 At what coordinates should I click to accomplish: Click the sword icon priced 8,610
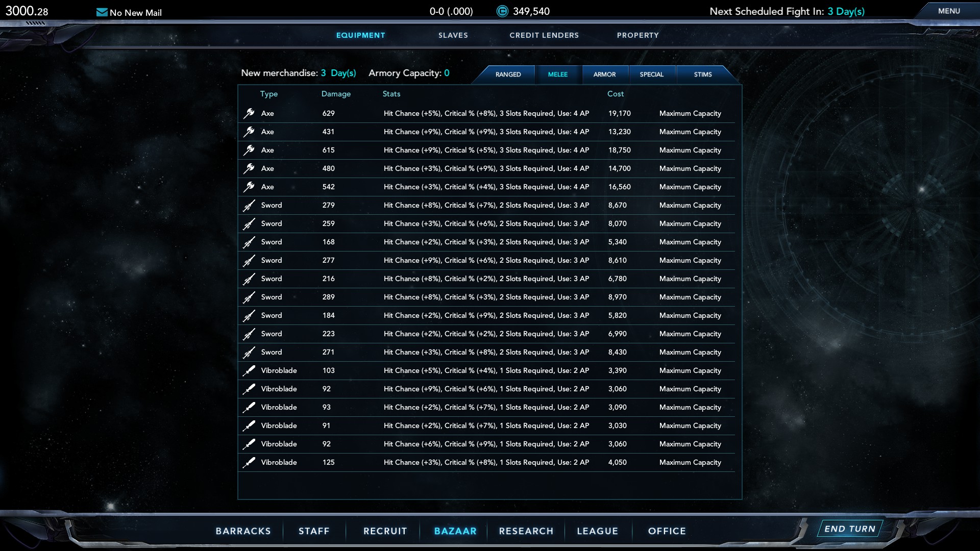(249, 260)
